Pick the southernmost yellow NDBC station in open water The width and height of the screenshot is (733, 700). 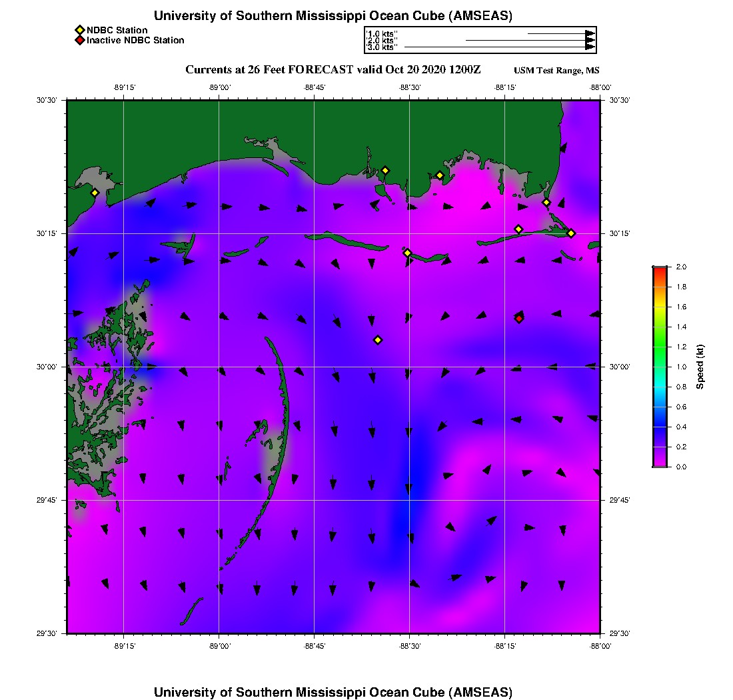tap(378, 340)
